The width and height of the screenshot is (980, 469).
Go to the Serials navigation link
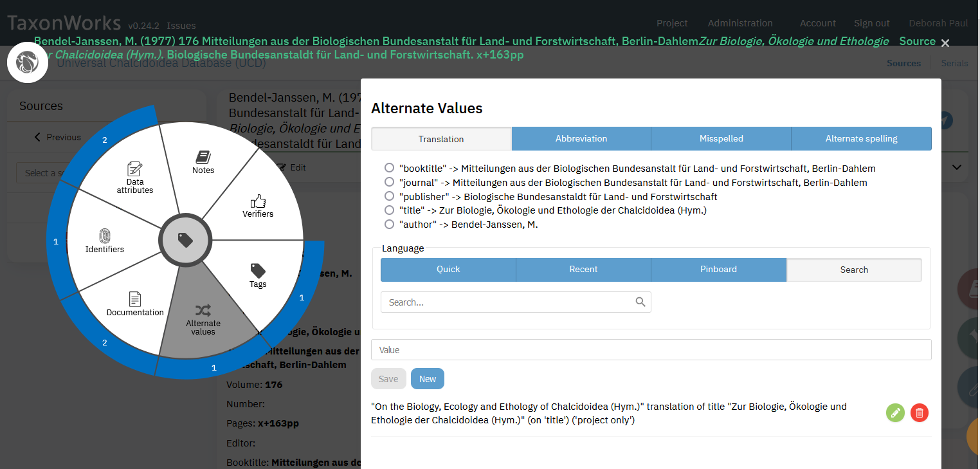[x=954, y=63]
